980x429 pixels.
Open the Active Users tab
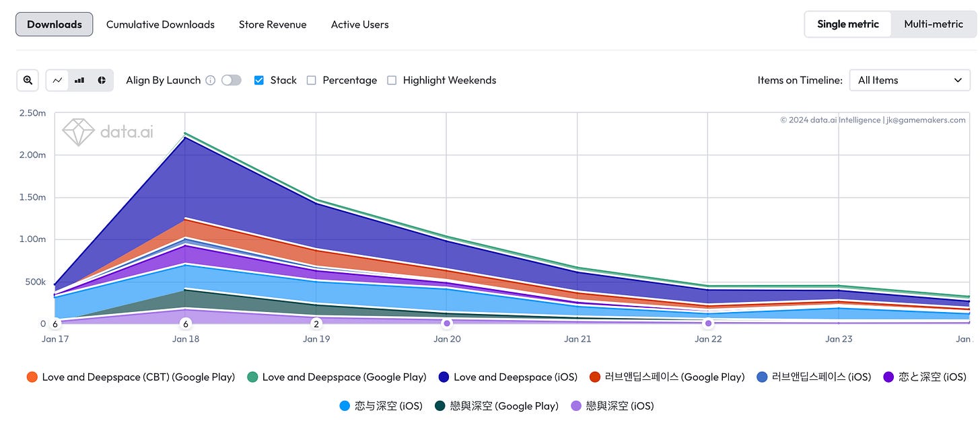359,24
